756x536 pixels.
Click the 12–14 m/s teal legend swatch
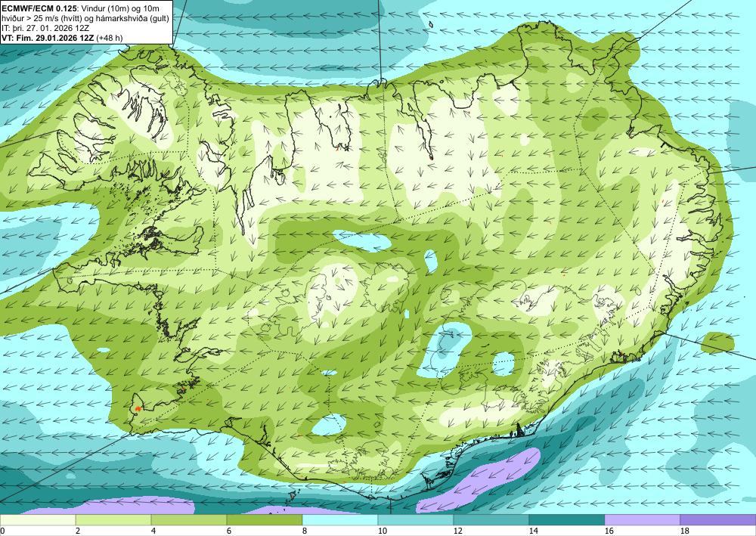(x=491, y=519)
